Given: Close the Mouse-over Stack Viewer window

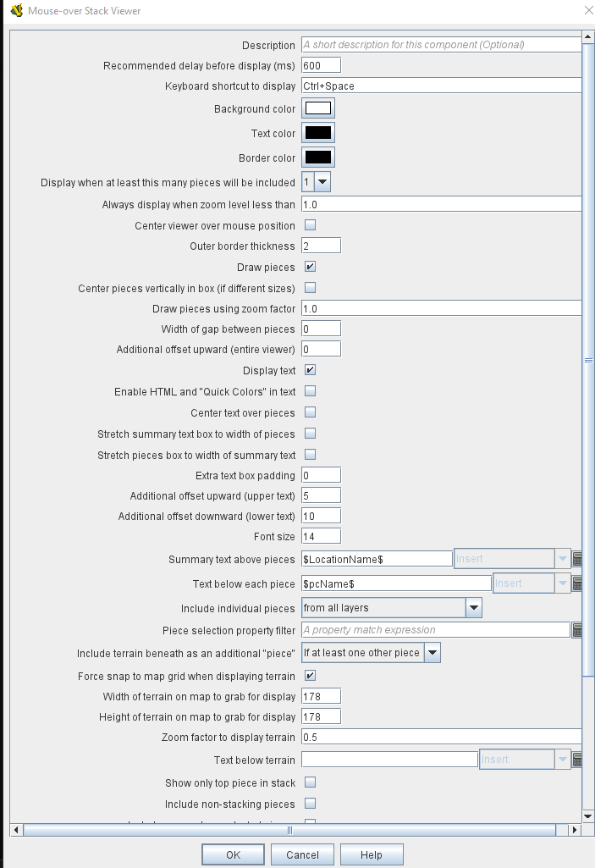Looking at the screenshot, I should click(x=588, y=10).
